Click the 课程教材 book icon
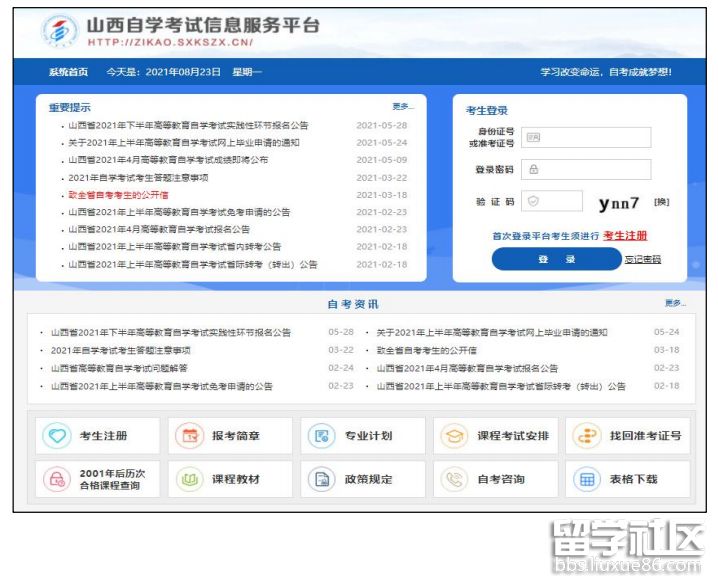The height and width of the screenshot is (587, 718). tap(190, 479)
